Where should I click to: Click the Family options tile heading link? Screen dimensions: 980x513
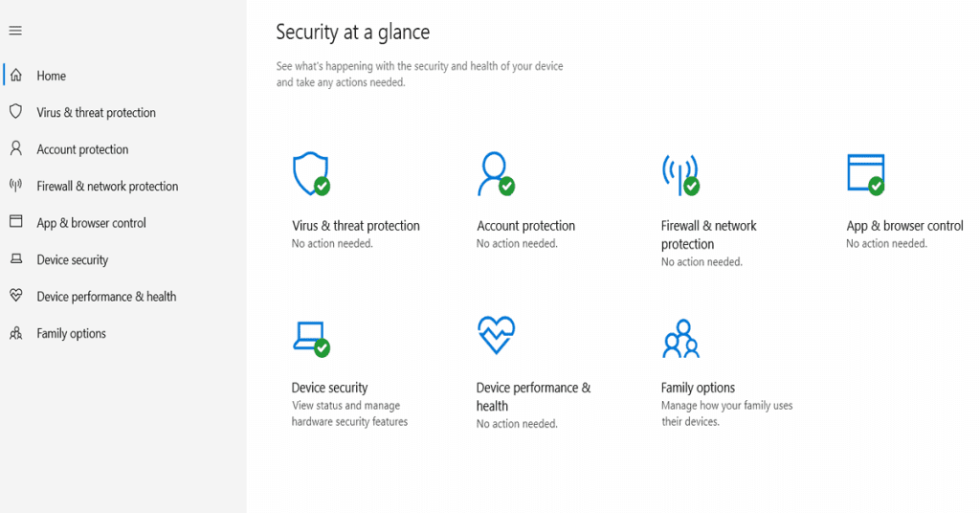698,388
